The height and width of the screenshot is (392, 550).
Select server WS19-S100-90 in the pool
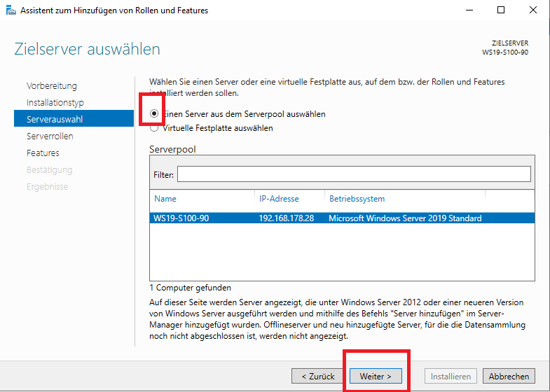click(181, 218)
